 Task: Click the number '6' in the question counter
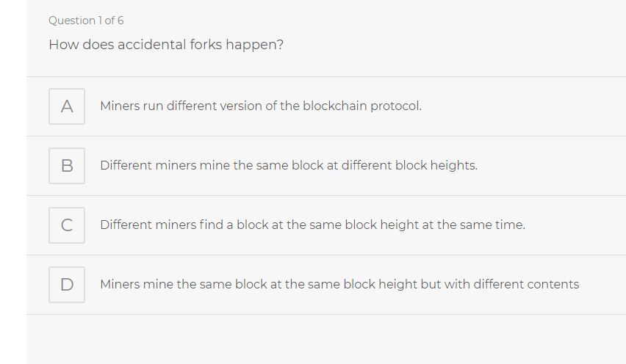(x=120, y=21)
